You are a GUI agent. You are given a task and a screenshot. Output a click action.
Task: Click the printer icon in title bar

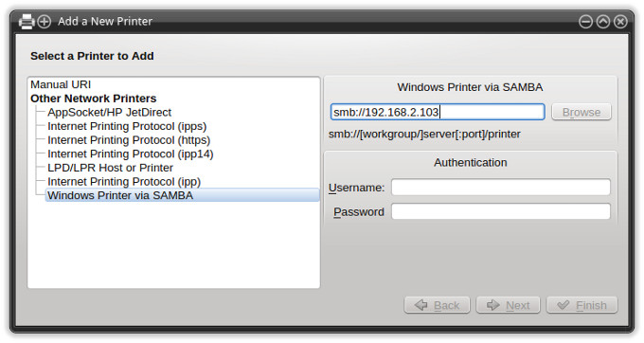(x=27, y=22)
